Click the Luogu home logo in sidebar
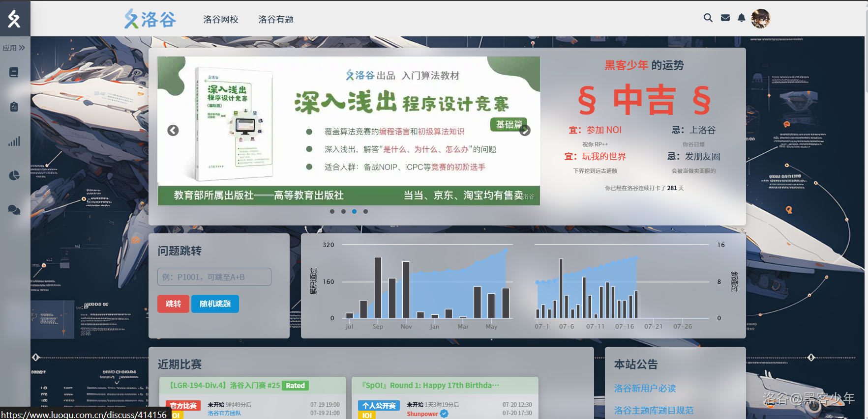 pyautogui.click(x=14, y=19)
